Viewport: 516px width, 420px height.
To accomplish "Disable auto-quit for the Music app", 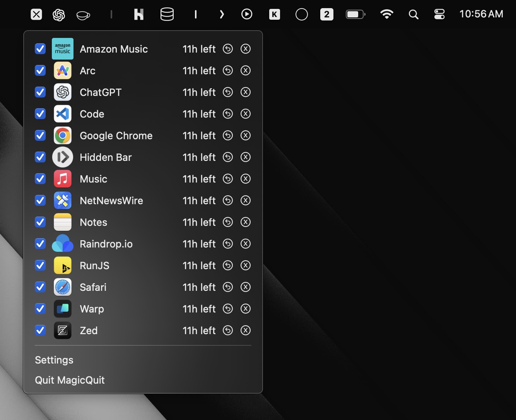I will pos(40,179).
